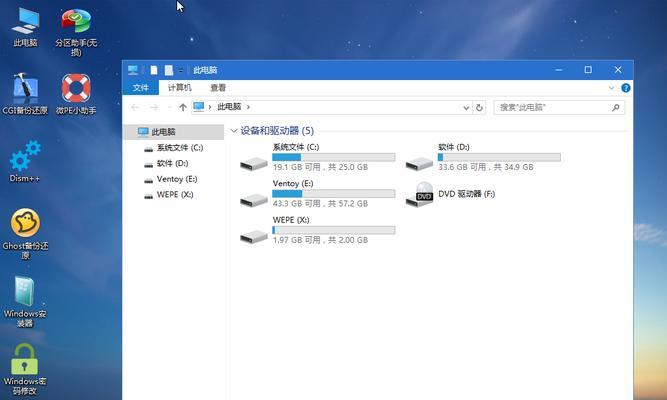This screenshot has width=667, height=400.
Task: Open the 文件 menu tab
Action: point(140,88)
